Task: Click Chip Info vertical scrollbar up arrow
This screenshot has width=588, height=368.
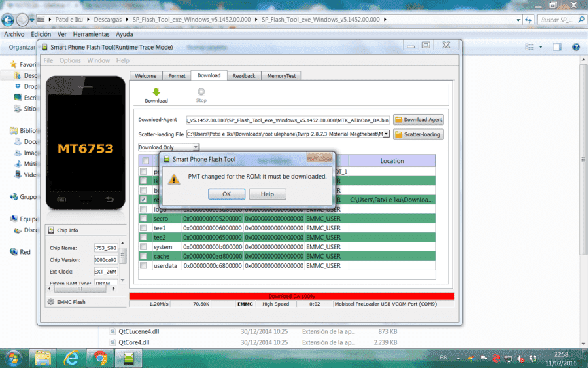Action: click(122, 244)
